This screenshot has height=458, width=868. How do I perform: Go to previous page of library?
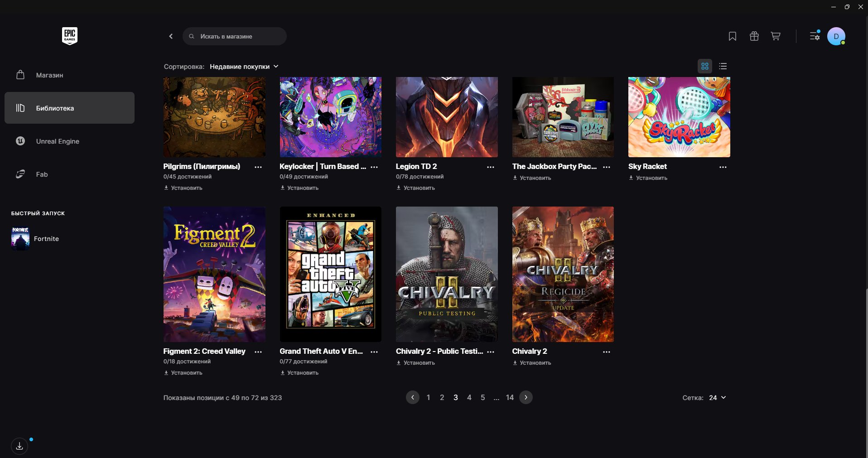point(413,398)
